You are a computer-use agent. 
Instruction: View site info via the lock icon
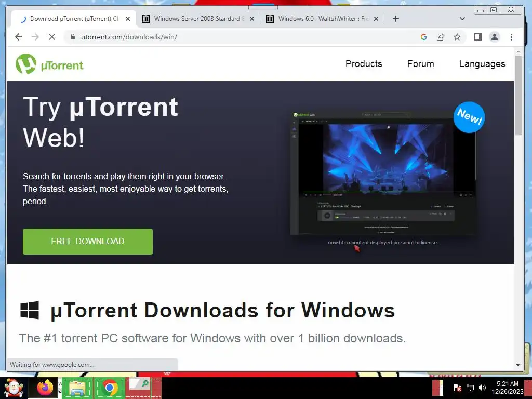pos(73,37)
